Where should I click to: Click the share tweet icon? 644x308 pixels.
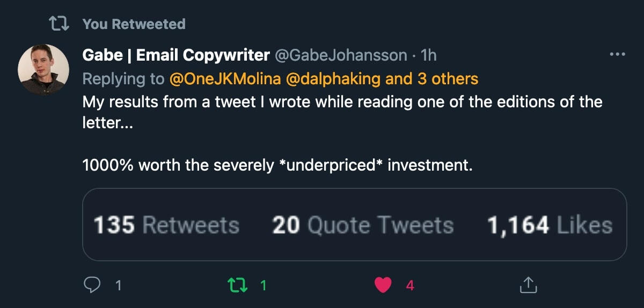[x=528, y=285]
